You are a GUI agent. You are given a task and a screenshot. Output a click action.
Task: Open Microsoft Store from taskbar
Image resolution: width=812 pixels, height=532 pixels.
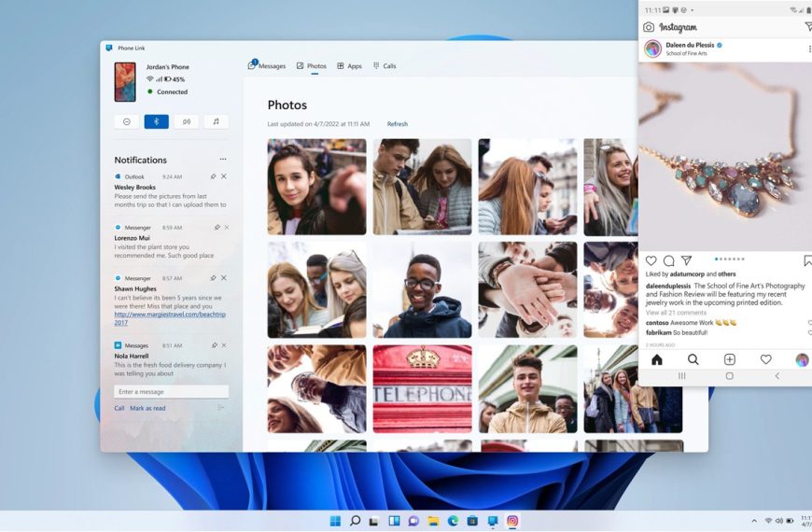click(x=472, y=521)
